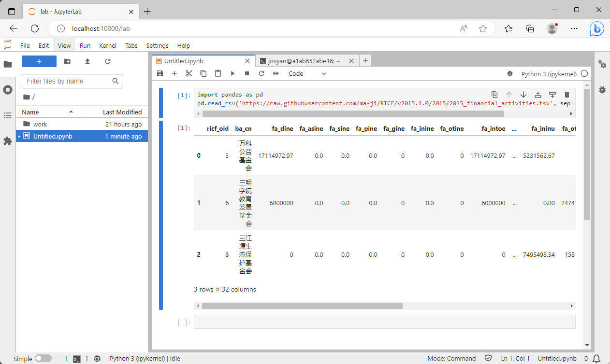Open the running terminals and kernels panel
Viewport: 610px width, 364px height.
point(7,89)
